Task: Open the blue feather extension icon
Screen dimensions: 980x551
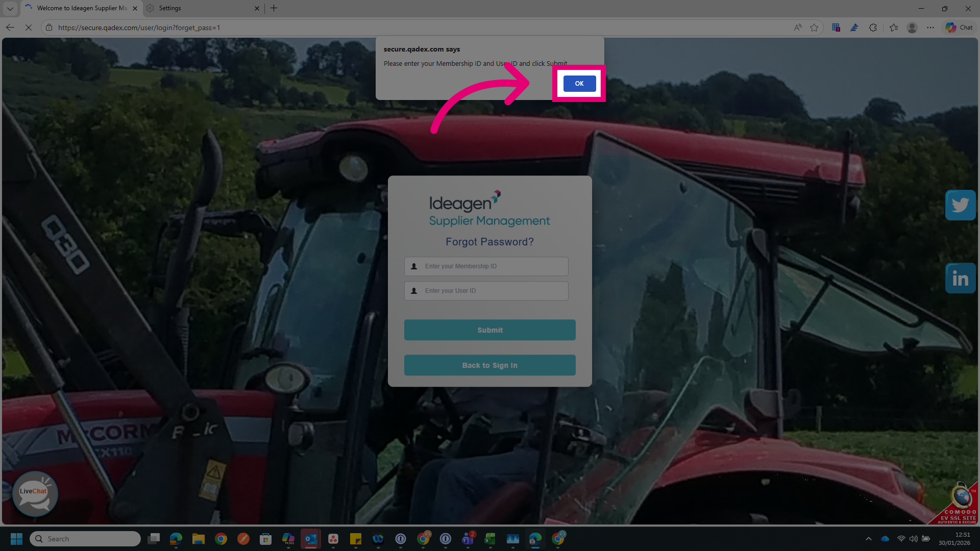Action: click(854, 28)
